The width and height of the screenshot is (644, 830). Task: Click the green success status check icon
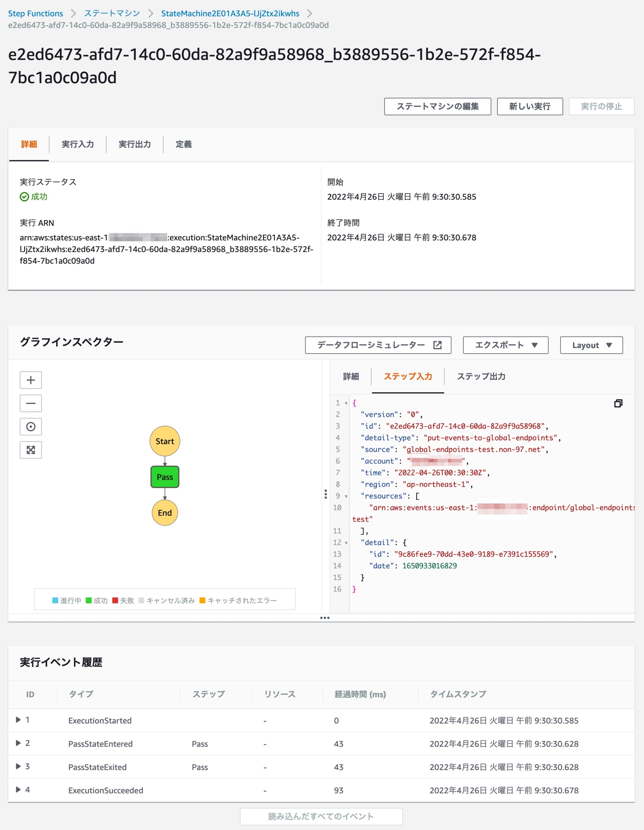[x=24, y=196]
